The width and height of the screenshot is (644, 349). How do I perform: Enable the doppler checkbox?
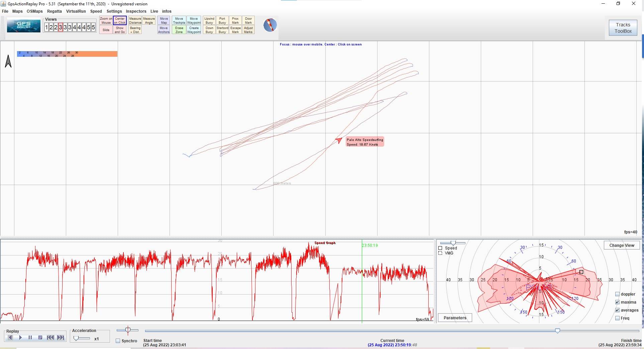(x=617, y=294)
